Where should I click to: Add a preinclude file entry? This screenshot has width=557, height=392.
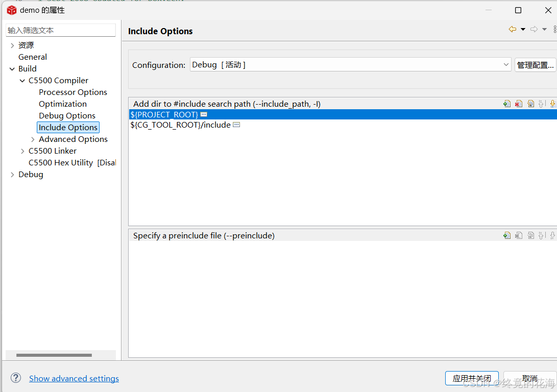point(507,235)
